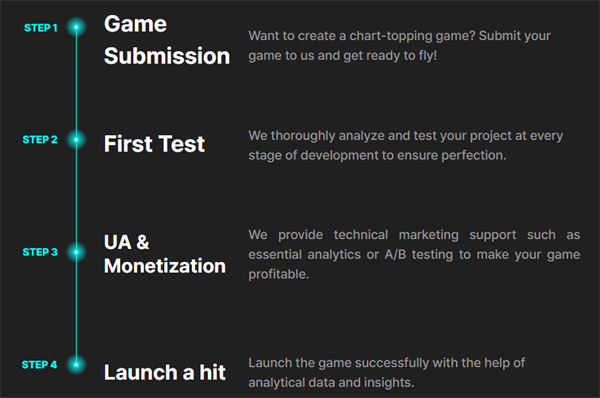Select the STEP 4 label
600x398 pixels.
pos(39,365)
